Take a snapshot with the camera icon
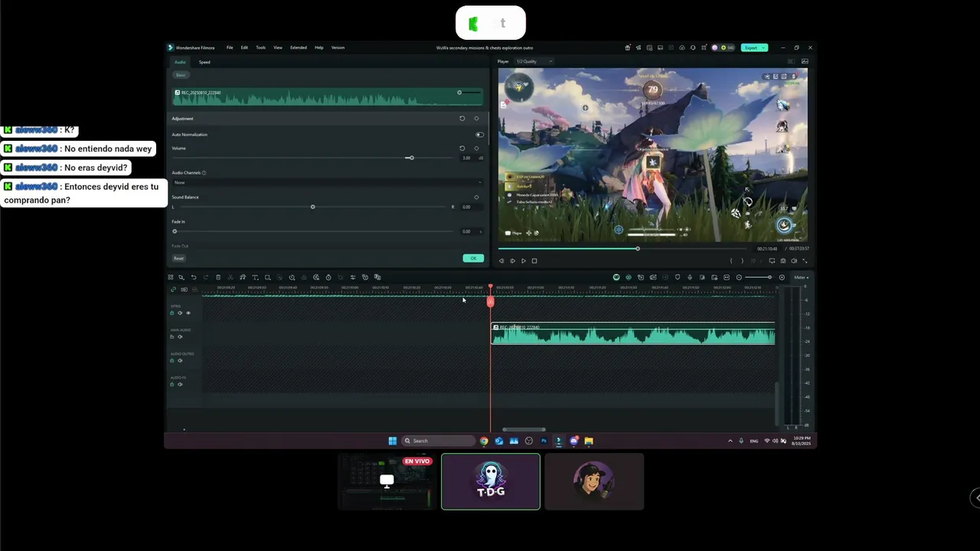 click(783, 261)
